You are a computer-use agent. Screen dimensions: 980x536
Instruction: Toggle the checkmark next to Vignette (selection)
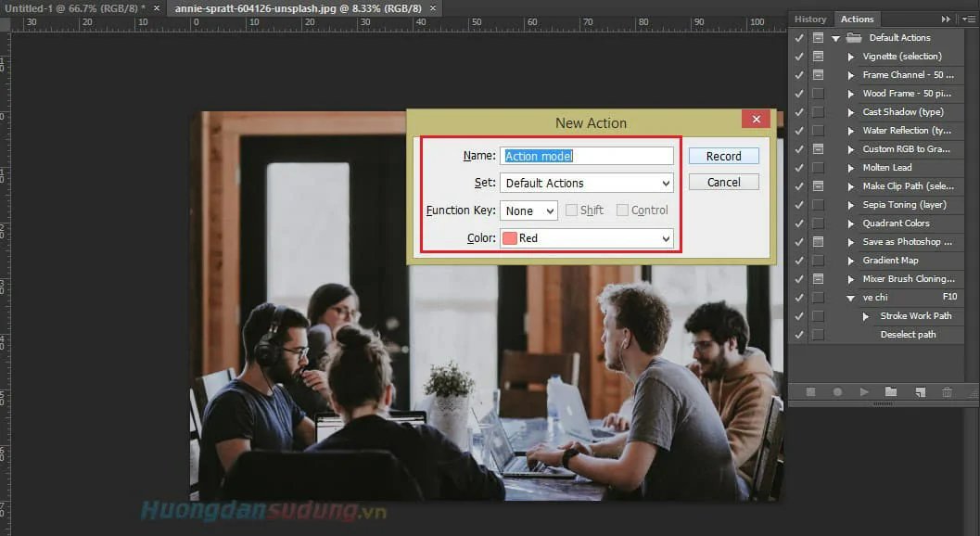798,56
